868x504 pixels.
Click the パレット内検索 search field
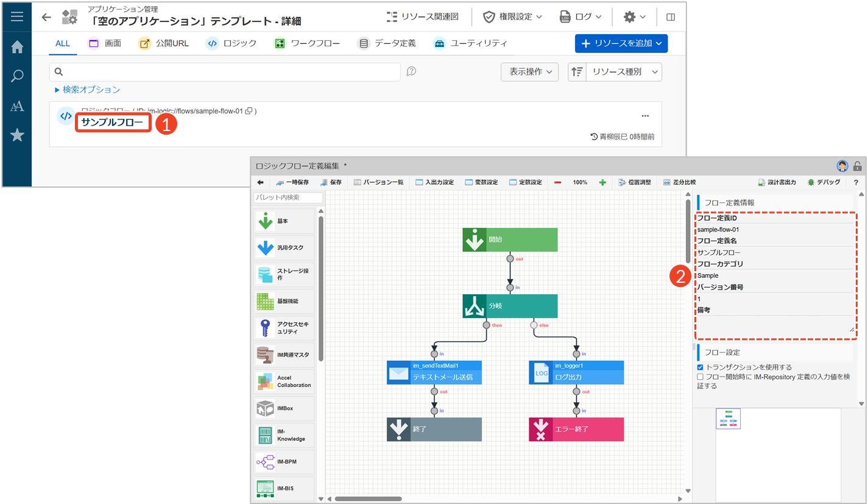[x=288, y=197]
